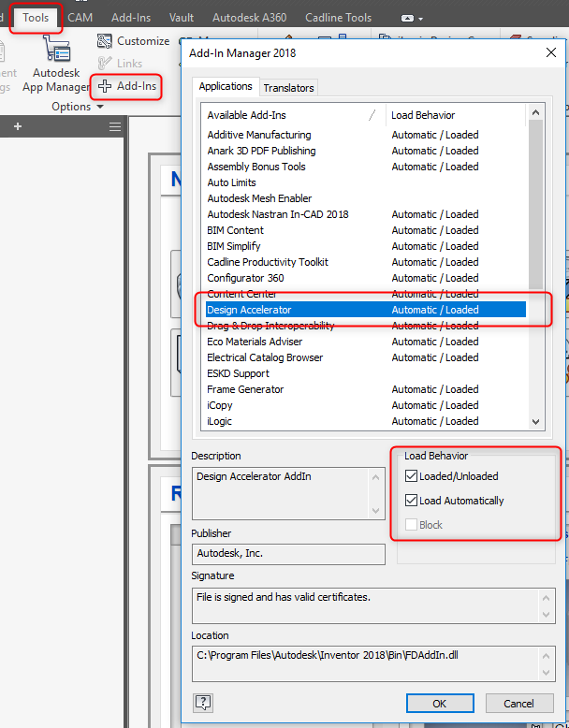Open the Cadline Tools ribbon tab

(338, 18)
